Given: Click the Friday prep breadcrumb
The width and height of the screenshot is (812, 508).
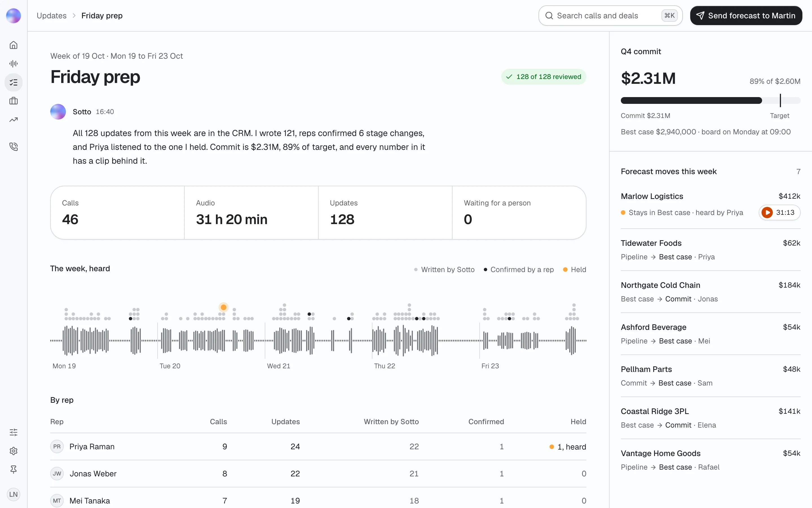Looking at the screenshot, I should [102, 16].
